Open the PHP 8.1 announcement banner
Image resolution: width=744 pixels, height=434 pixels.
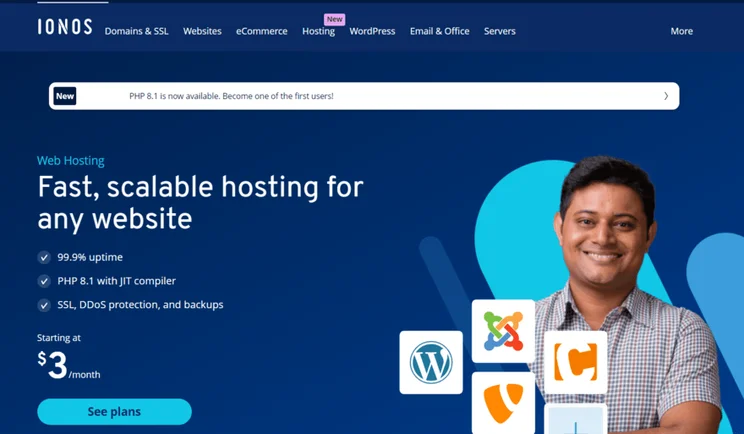(364, 96)
